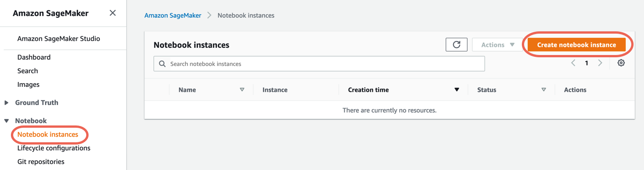The image size is (644, 170).
Task: Select Notebook instances in sidebar
Action: click(x=48, y=135)
